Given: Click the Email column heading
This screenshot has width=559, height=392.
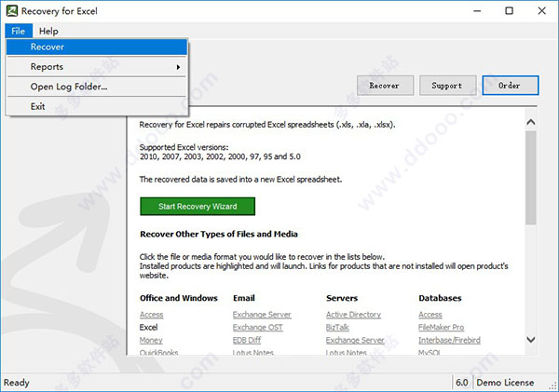Looking at the screenshot, I should (x=244, y=298).
